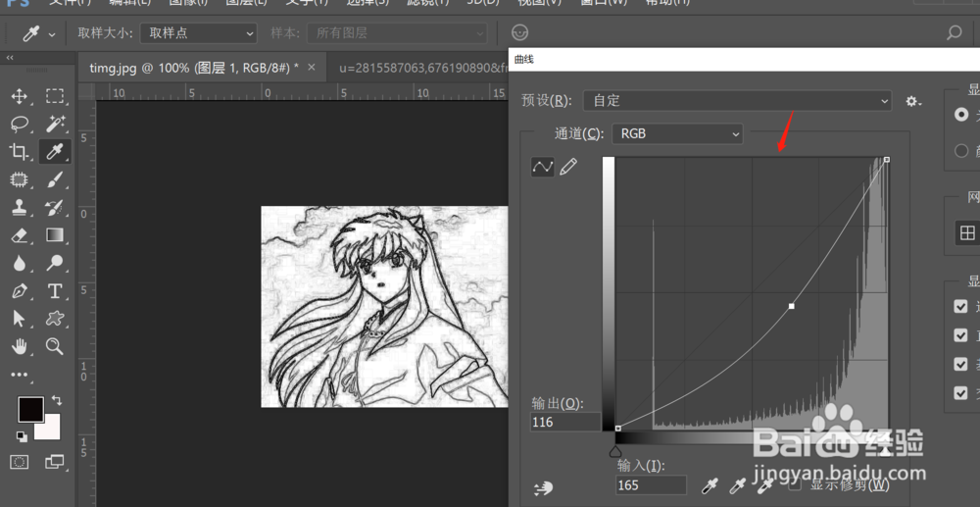Select the Rectangular Marquee tool

55,96
